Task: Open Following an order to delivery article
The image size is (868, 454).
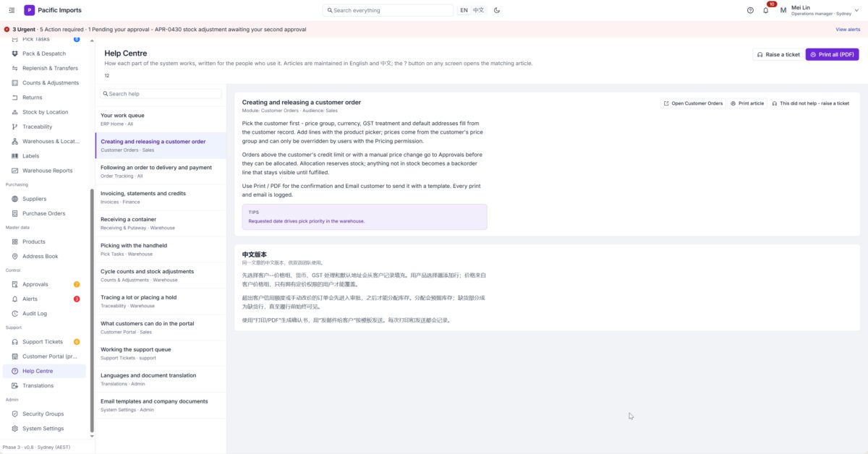Action: [161, 171]
